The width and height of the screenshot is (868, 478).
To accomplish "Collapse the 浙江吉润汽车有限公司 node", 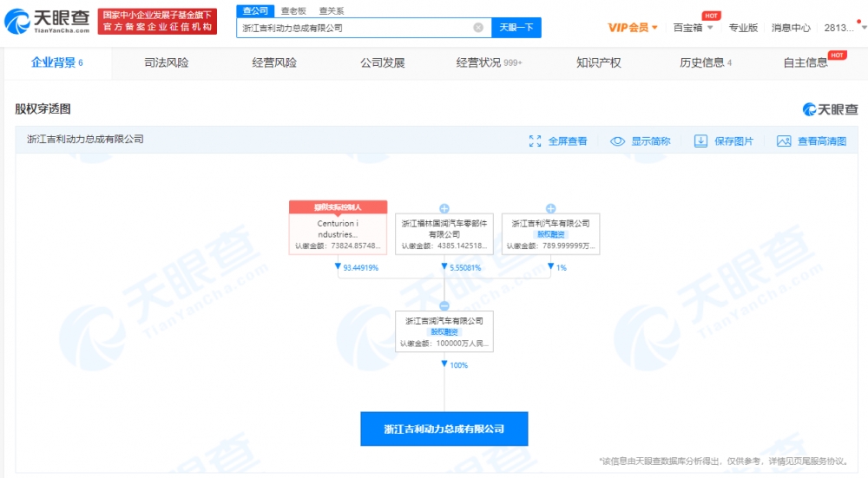I will [444, 306].
